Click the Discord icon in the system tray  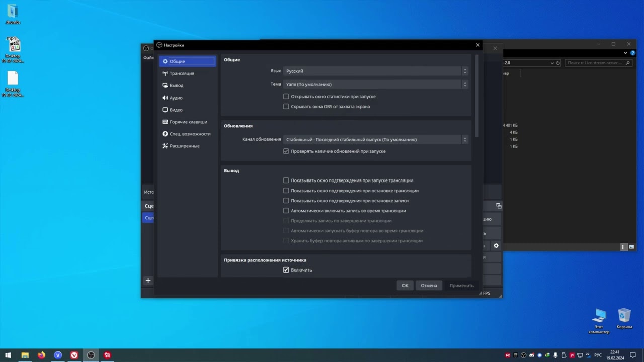pos(532,355)
